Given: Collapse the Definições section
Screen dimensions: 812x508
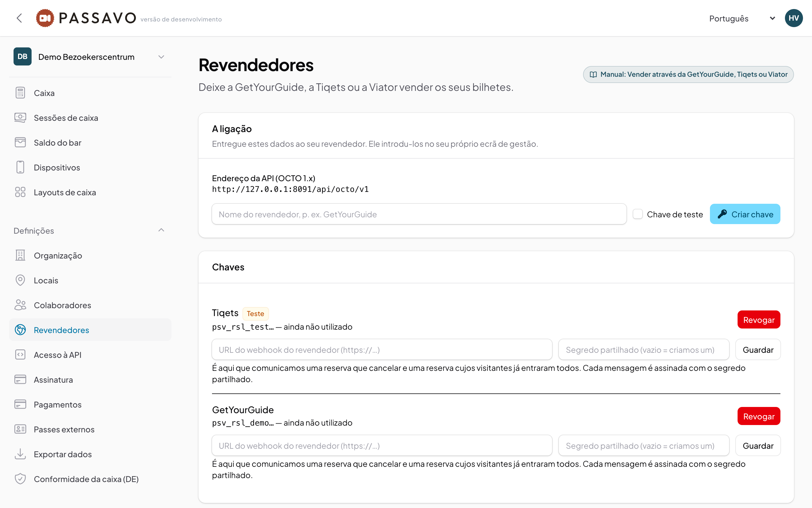Looking at the screenshot, I should click(90, 231).
